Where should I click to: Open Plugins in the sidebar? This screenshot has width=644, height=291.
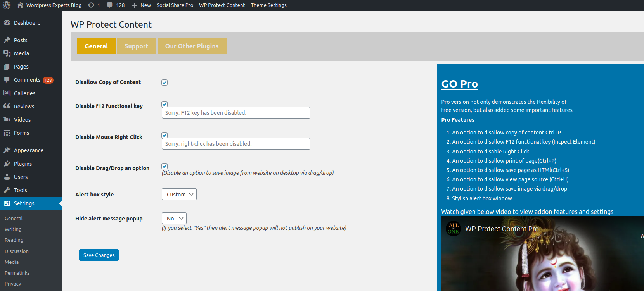(x=31, y=164)
